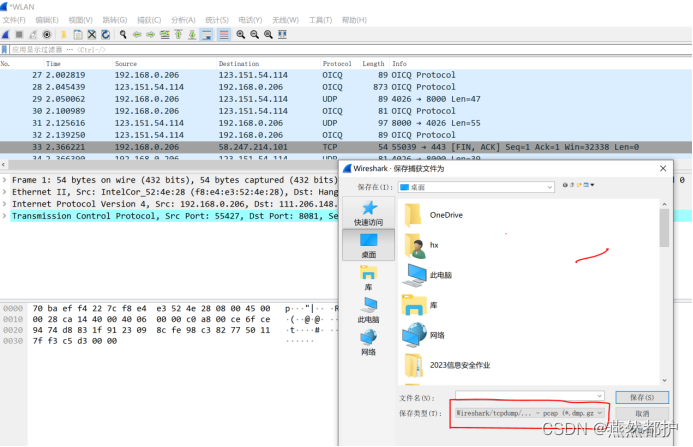
Task: Zoom out of the packet text
Action: [255, 34]
